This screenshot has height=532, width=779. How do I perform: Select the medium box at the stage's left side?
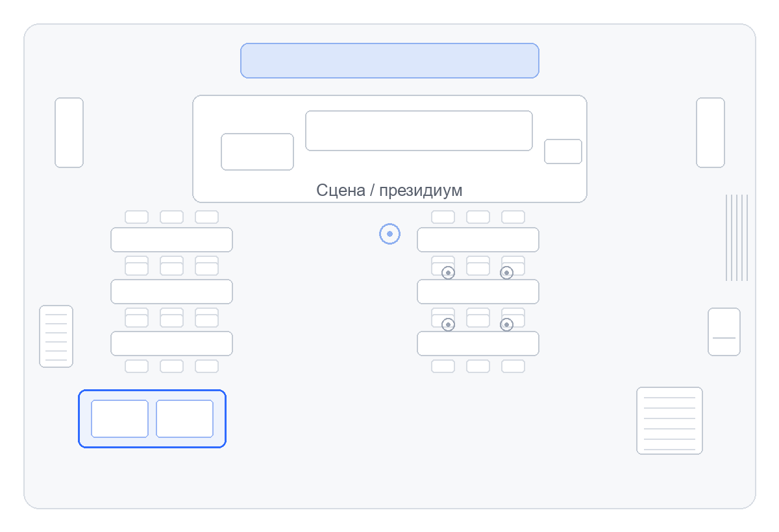coord(257,152)
